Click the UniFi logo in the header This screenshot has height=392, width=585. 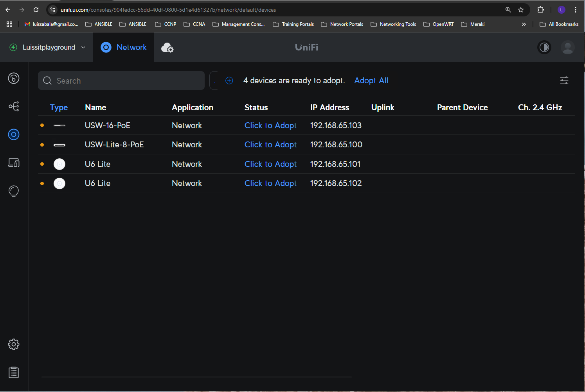click(x=306, y=47)
